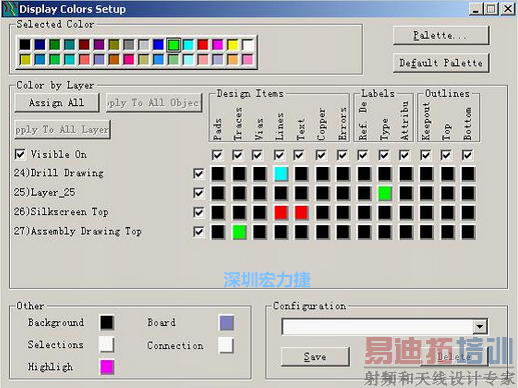
Task: Select the cyan palette color in top row
Action: pyautogui.click(x=188, y=45)
